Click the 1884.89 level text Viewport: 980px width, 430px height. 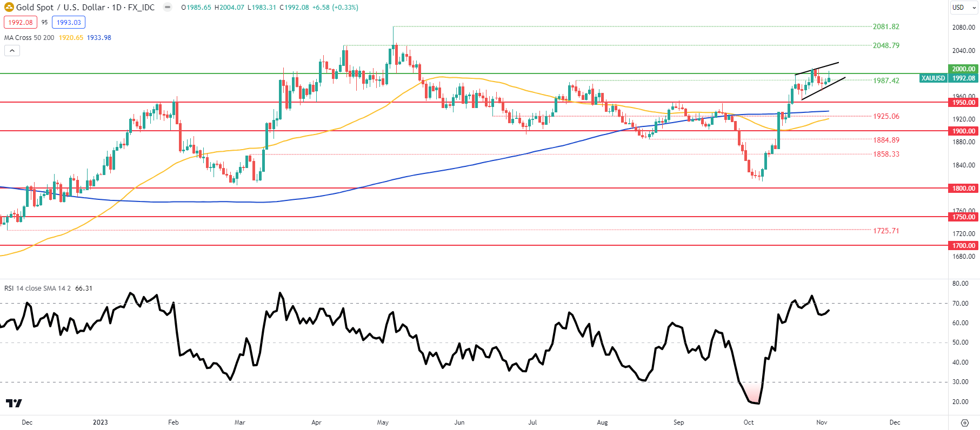(886, 140)
